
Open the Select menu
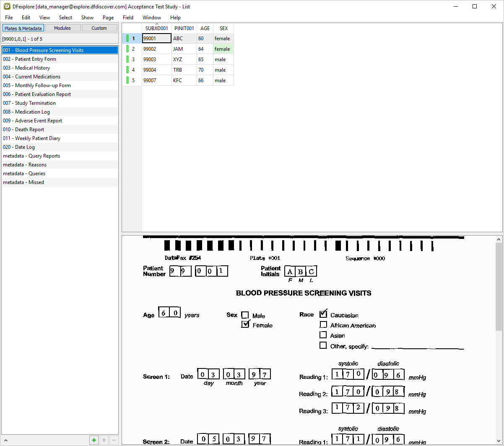(65, 18)
